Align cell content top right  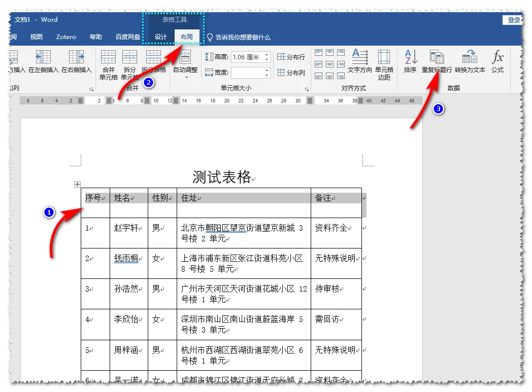[x=341, y=53]
